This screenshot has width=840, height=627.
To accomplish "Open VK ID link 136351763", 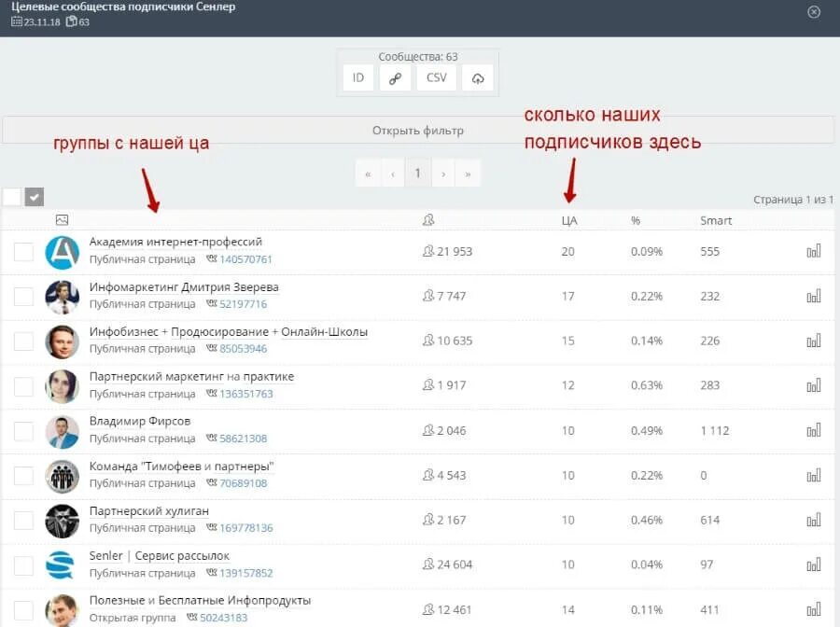I will pos(245,394).
